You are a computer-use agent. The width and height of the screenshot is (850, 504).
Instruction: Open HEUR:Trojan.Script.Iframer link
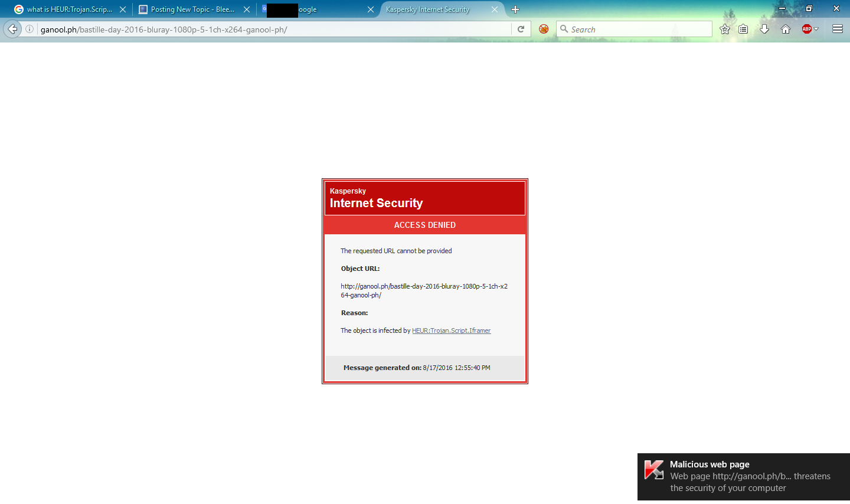pyautogui.click(x=451, y=330)
